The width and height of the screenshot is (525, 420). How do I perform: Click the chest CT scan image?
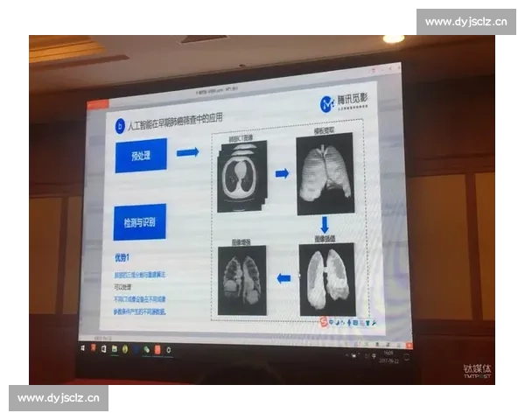coord(242,177)
